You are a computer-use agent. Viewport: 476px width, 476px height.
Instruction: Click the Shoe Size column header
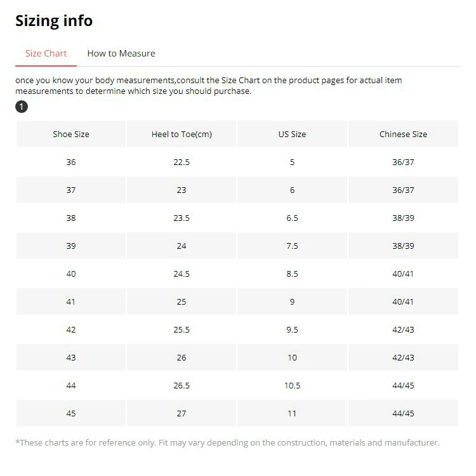71,134
